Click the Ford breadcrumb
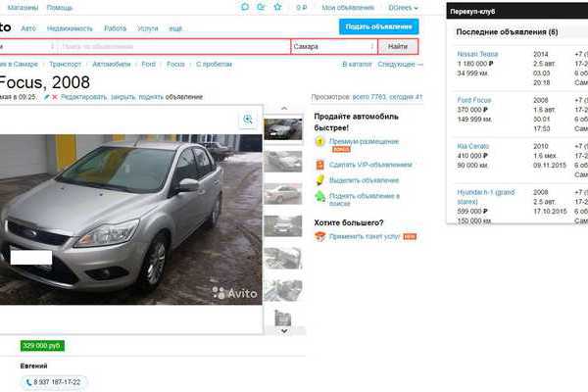 tap(149, 64)
